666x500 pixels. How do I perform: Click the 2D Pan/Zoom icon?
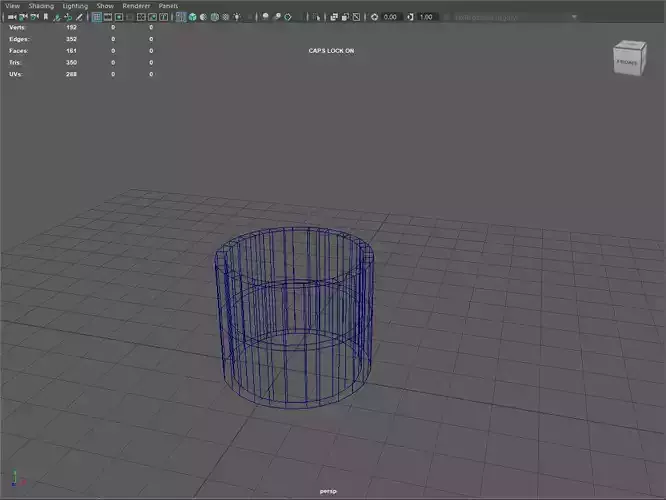(x=68, y=17)
